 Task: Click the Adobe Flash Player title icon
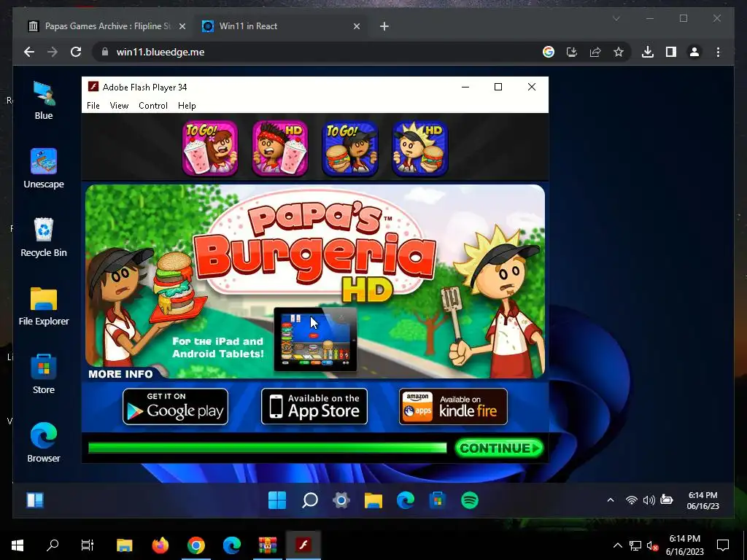tap(93, 87)
